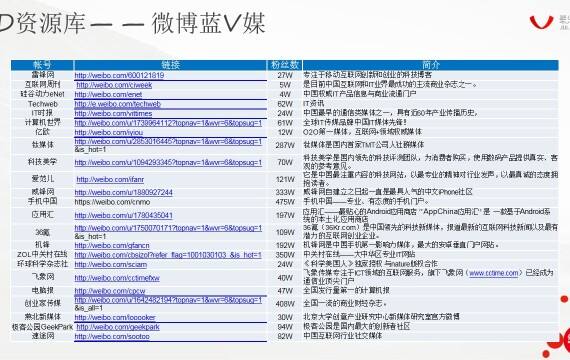Click the weibo.com/cpcw link
This screenshot has width=570, height=360.
click(x=110, y=291)
